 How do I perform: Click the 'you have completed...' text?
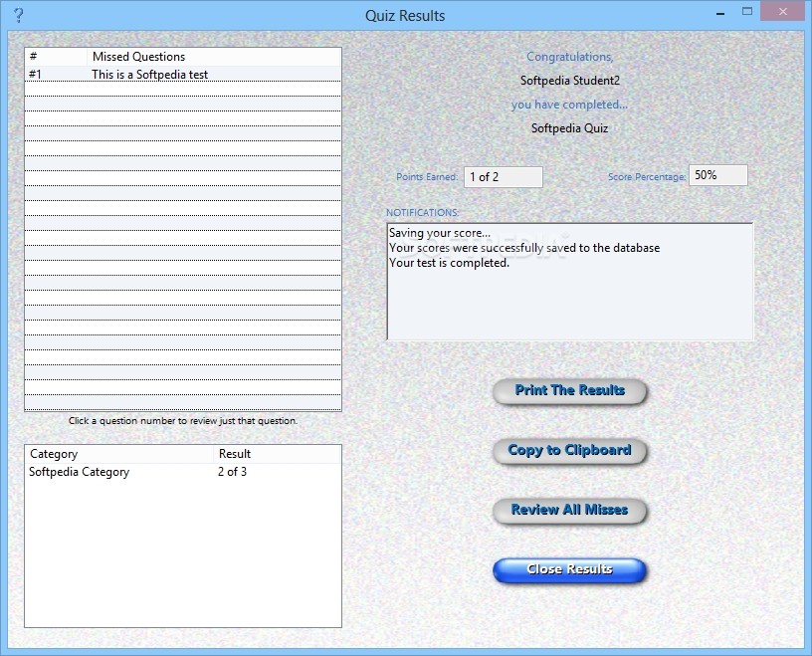[x=569, y=105]
